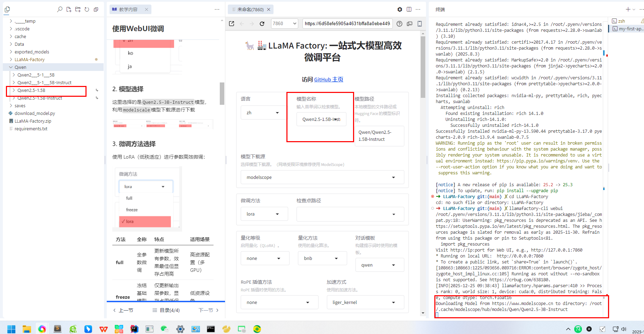This screenshot has width=644, height=334.
Task: Expand the LLaMA-Factory folder
Action: pos(53,59)
